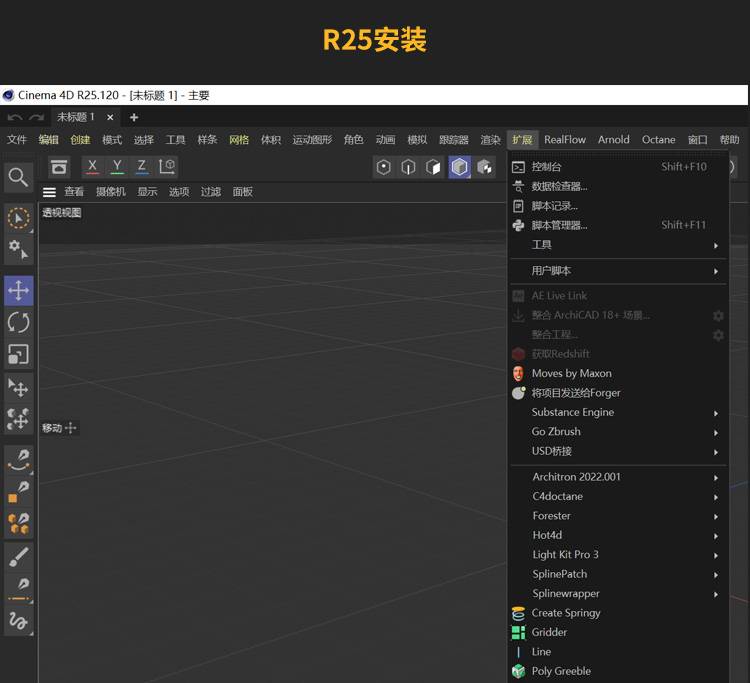The width and height of the screenshot is (750, 683).
Task: Click the redo arrow
Action: (36, 117)
